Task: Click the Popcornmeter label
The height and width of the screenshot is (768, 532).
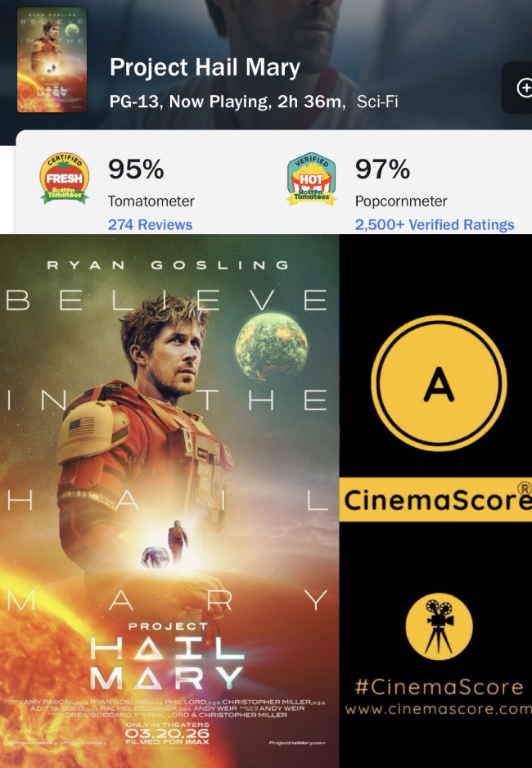Action: tap(401, 201)
